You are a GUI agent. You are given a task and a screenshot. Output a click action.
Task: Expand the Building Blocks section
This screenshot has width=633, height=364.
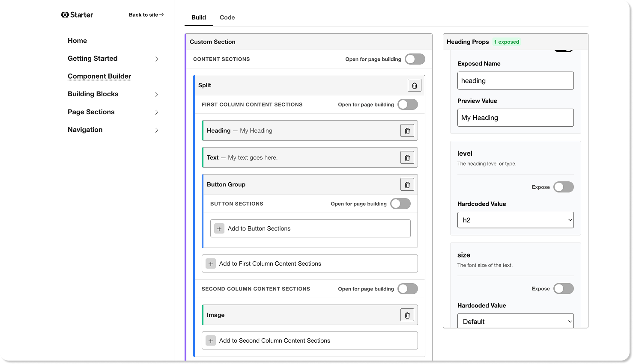pos(93,94)
